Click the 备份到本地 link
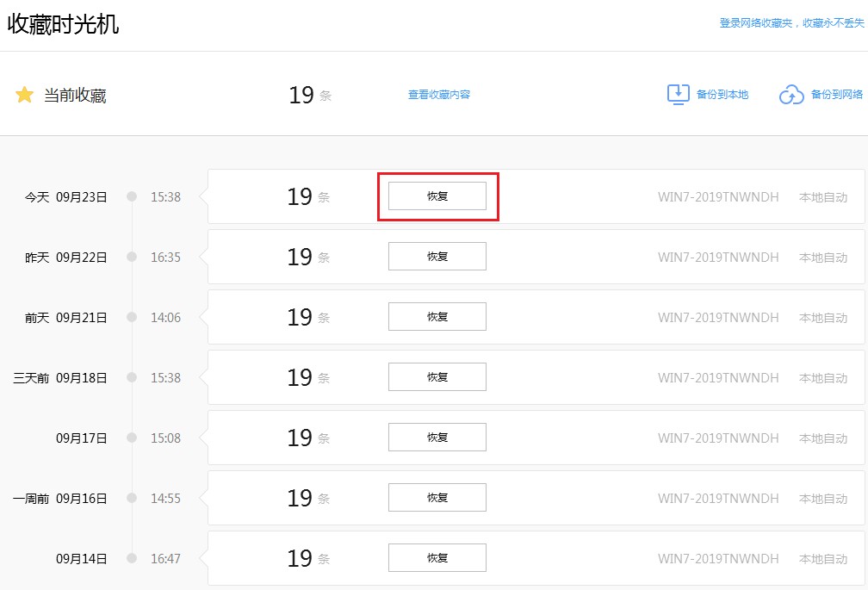 point(722,95)
